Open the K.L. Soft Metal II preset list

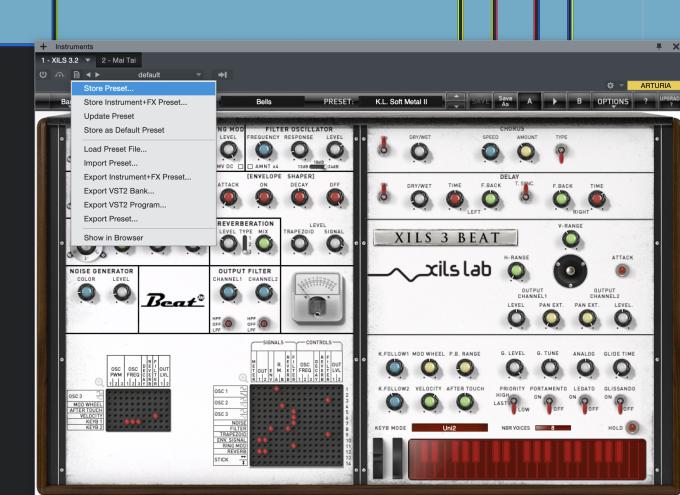(x=401, y=102)
